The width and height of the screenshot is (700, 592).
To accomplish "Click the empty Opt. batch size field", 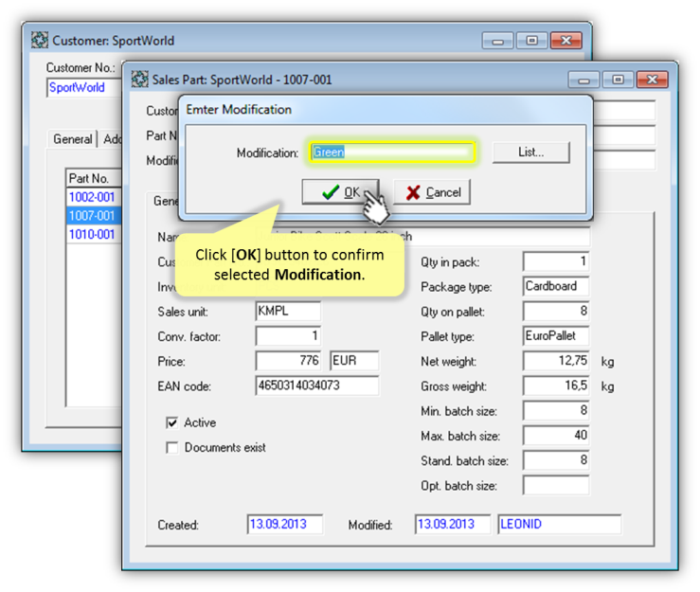I will (556, 485).
